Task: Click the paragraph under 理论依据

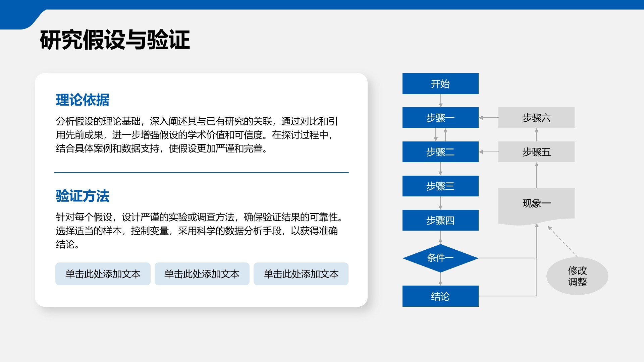Action: [196, 135]
